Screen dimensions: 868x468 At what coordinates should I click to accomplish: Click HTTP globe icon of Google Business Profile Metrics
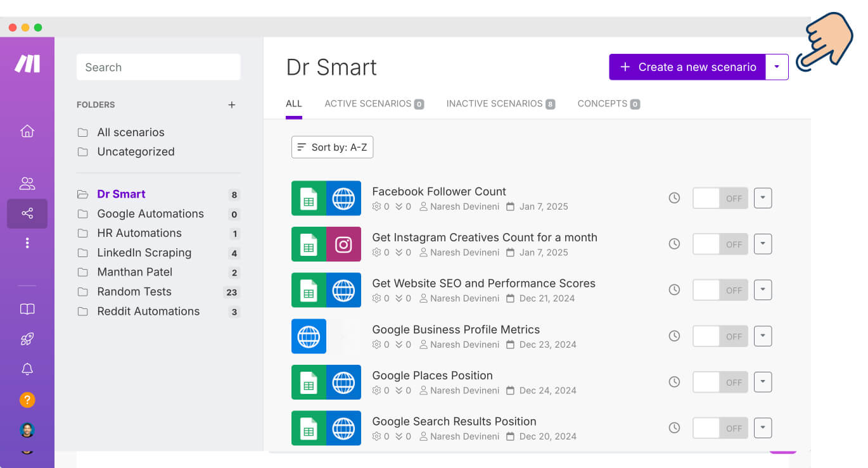[309, 336]
